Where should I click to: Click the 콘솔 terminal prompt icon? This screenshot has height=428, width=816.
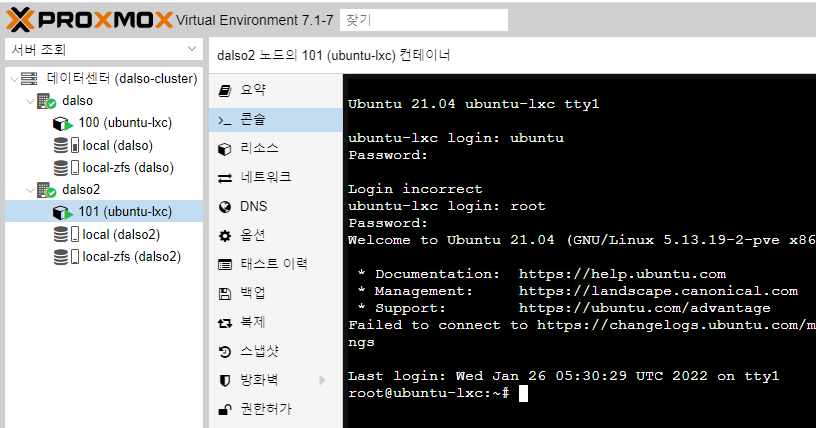[225, 121]
